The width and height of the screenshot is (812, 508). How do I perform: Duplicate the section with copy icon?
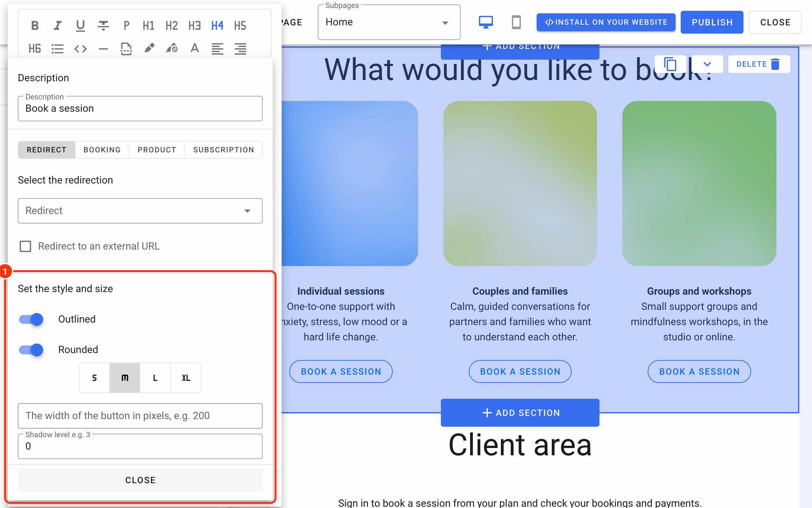click(670, 64)
